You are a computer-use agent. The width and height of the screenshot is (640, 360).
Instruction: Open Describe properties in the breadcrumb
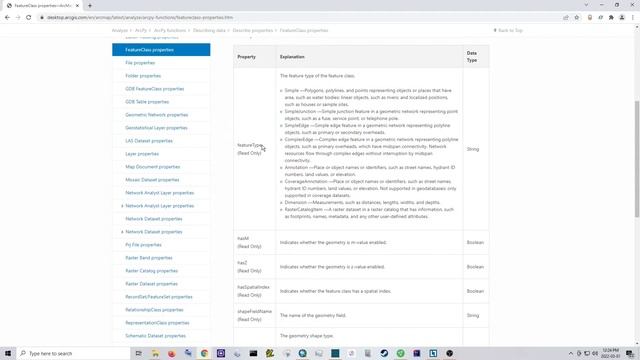point(253,31)
